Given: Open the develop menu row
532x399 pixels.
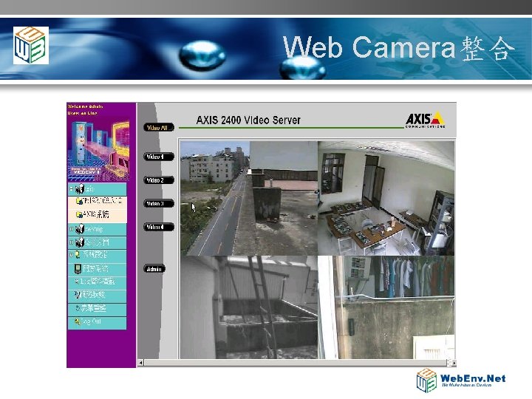Looking at the screenshot, I should (98, 229).
